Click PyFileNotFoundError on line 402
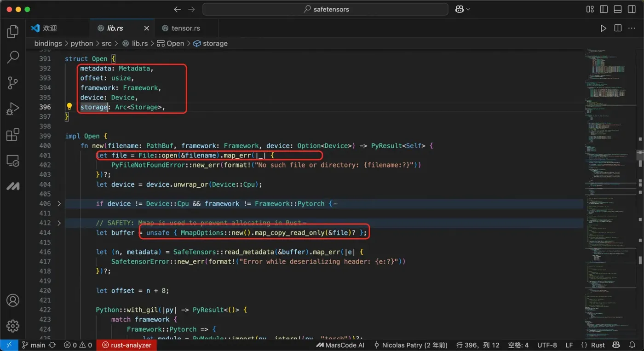Image resolution: width=644 pixels, height=351 pixels. pos(148,165)
